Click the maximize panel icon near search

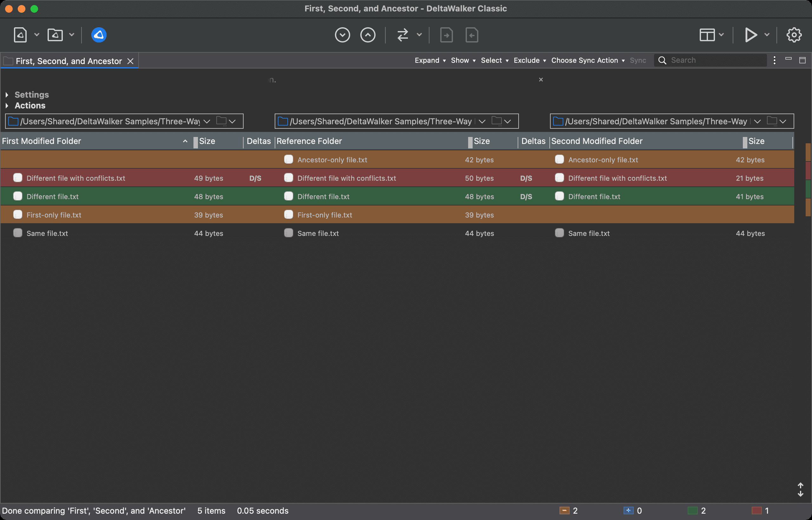point(802,61)
